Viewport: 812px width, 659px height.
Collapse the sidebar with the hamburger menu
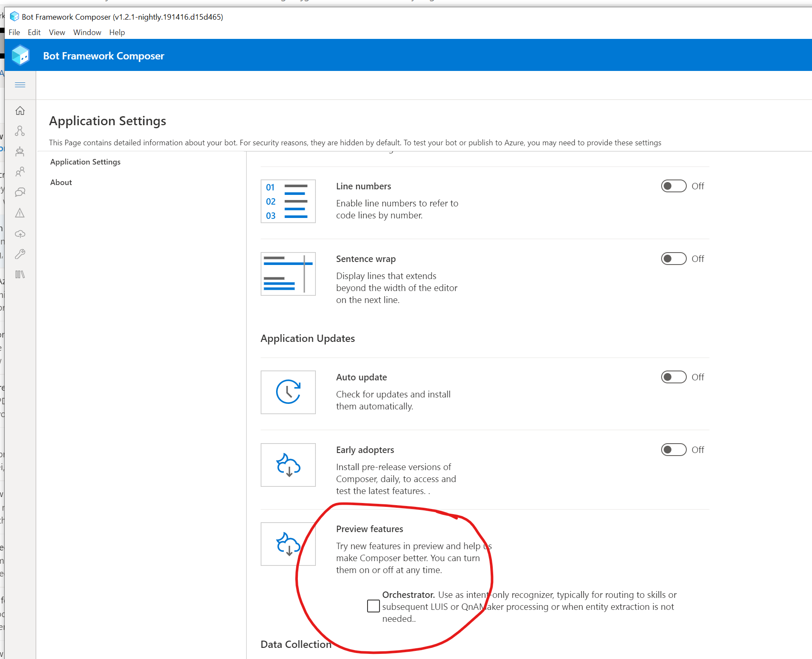(x=20, y=85)
